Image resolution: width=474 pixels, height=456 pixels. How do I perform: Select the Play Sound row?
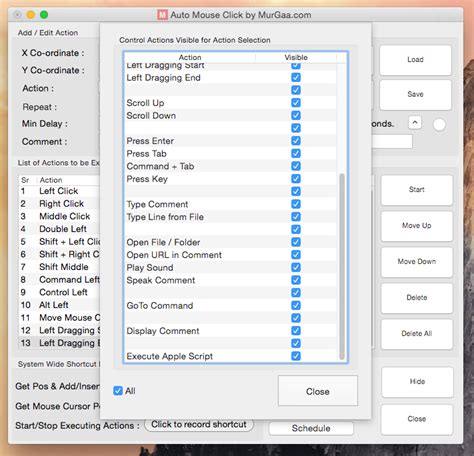click(231, 268)
